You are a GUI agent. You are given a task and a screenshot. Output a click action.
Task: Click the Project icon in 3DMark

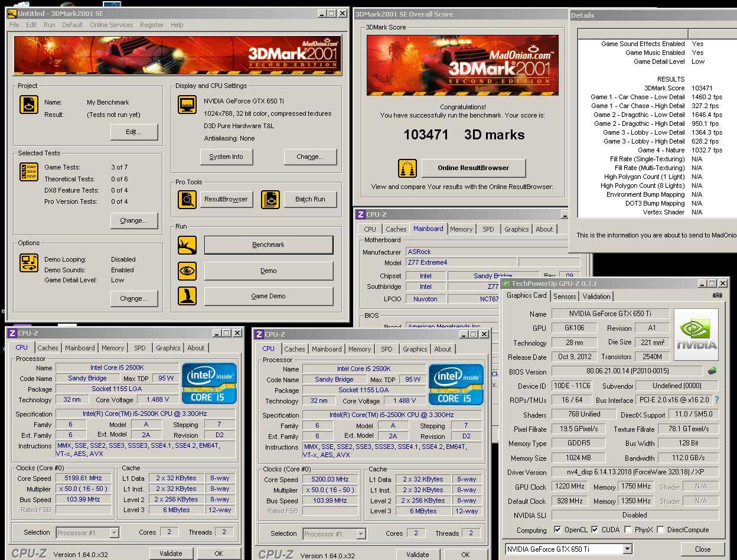coord(29,105)
